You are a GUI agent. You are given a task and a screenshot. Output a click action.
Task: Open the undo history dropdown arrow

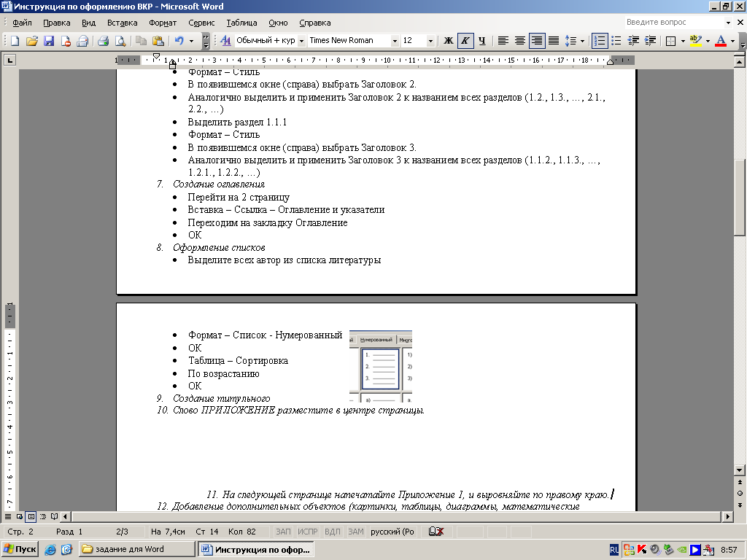(x=192, y=41)
